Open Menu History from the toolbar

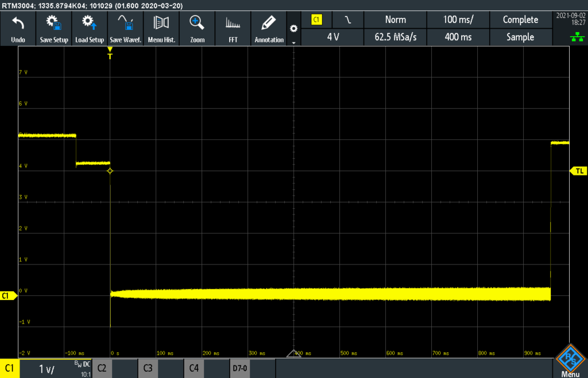point(161,29)
